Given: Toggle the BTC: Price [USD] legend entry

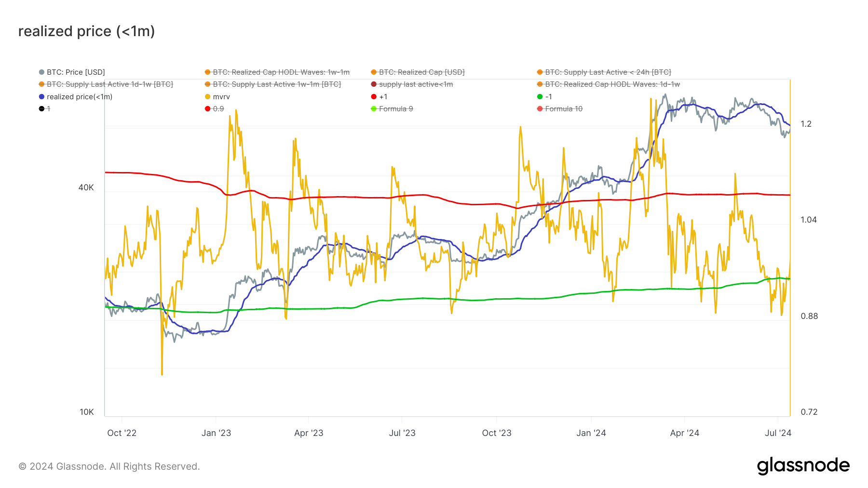Looking at the screenshot, I should tap(72, 72).
